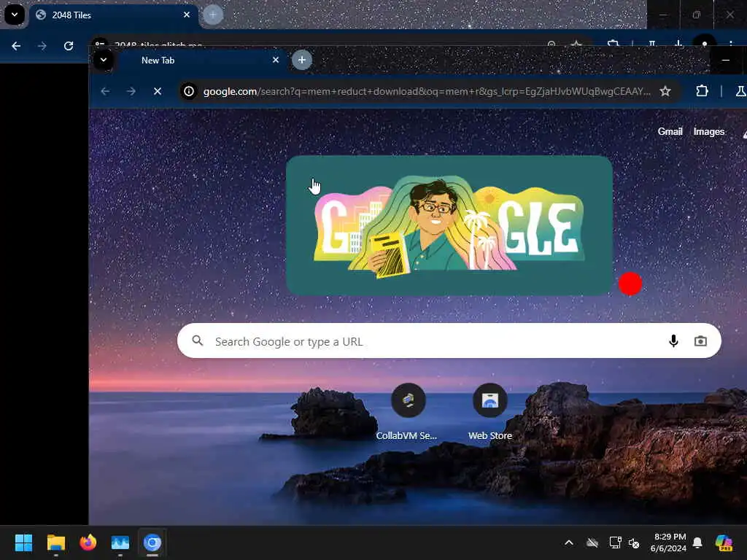Open display/cast tray icon
Screen dimensions: 747x560
(615, 542)
